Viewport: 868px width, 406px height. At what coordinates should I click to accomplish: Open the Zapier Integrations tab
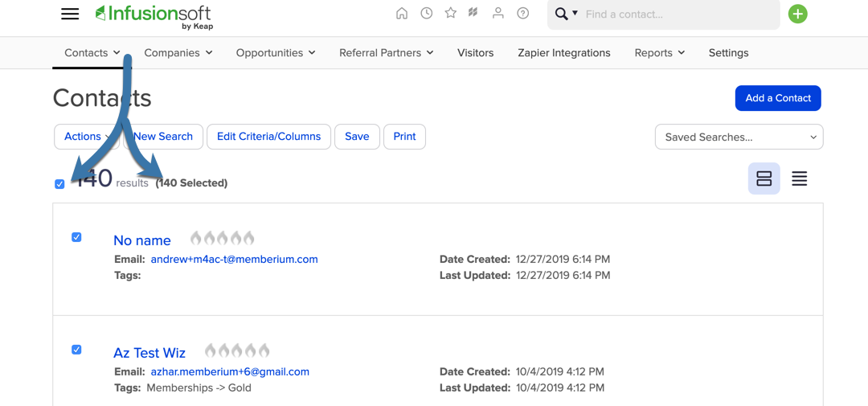(564, 52)
